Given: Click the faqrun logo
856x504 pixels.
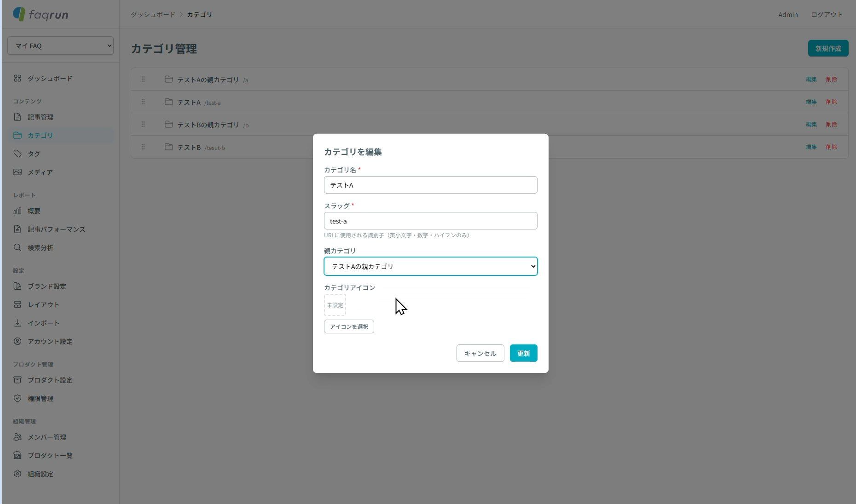Looking at the screenshot, I should (40, 14).
